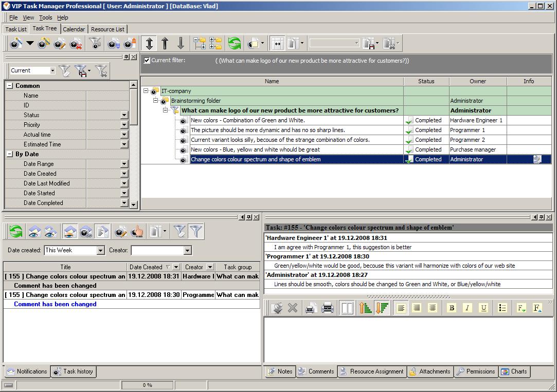Click the green Refresh icon in main toolbar

click(235, 44)
